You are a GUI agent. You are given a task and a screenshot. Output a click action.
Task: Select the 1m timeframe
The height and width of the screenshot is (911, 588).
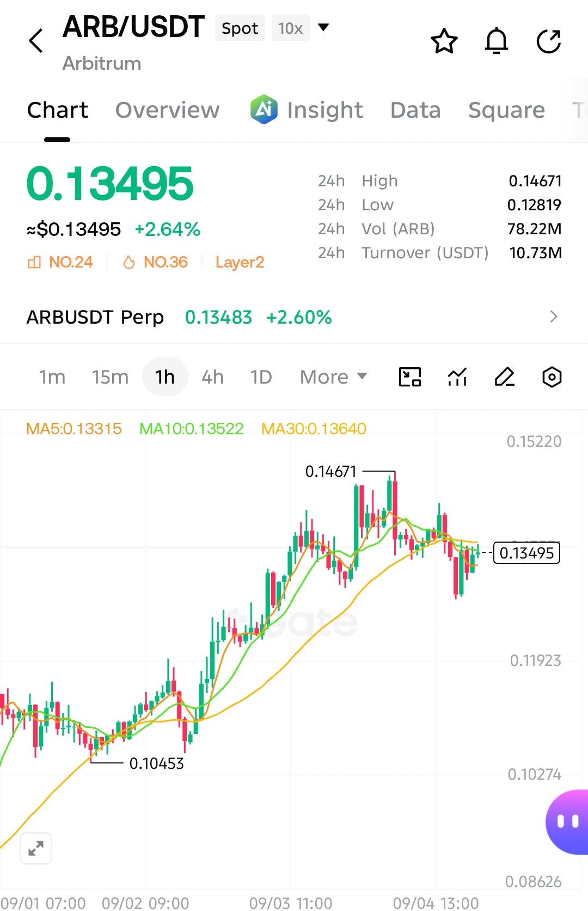[52, 377]
